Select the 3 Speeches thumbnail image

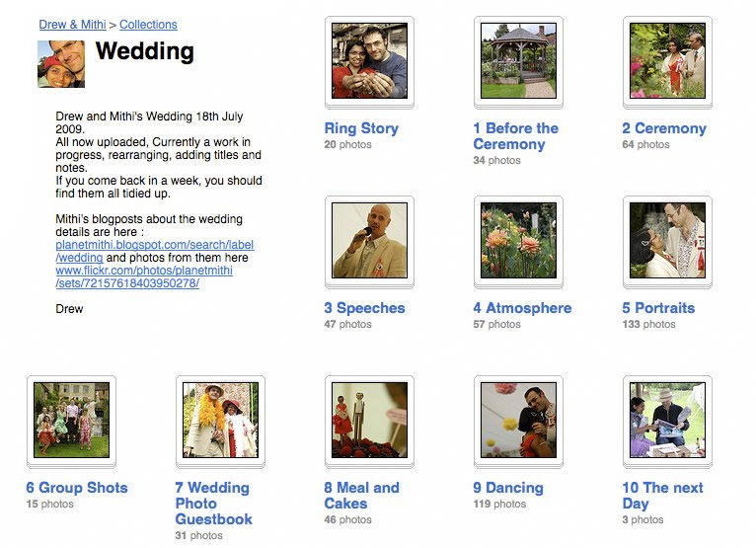click(x=369, y=240)
